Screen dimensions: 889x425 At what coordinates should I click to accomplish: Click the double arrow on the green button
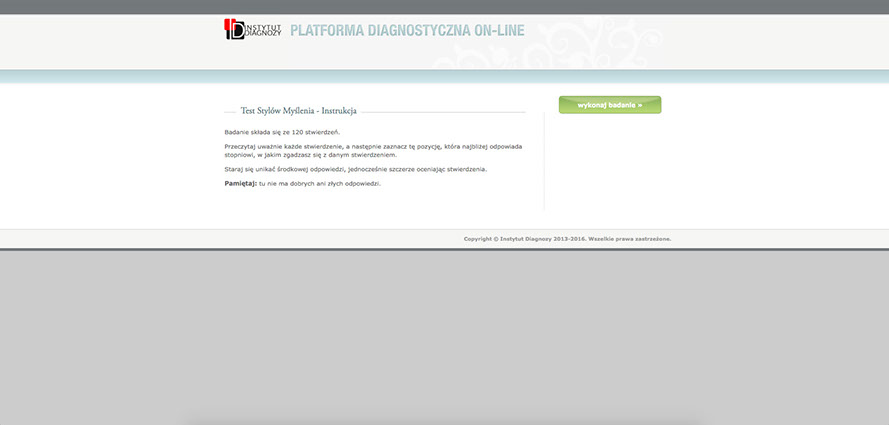click(639, 105)
